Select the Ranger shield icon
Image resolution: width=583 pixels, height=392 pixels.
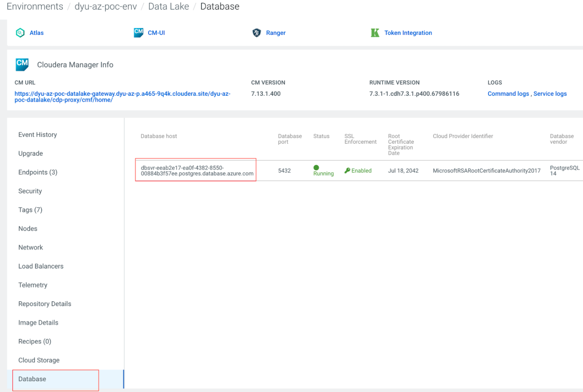tap(257, 32)
